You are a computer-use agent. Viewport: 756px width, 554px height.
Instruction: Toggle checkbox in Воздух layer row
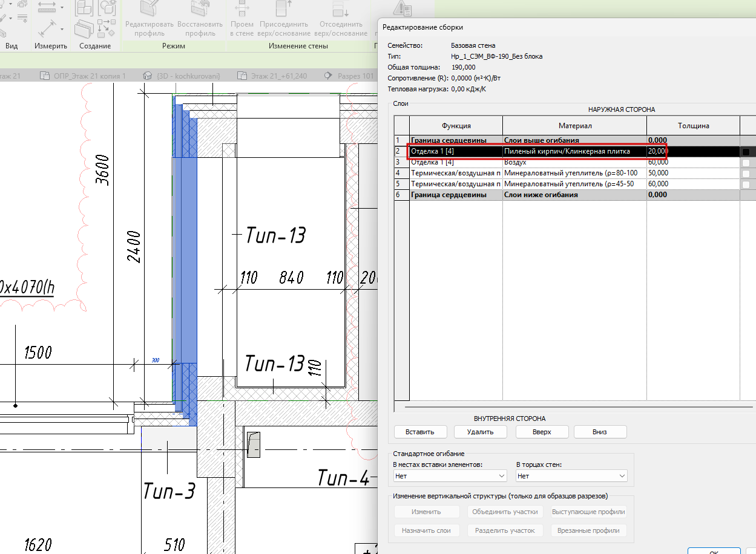click(746, 163)
